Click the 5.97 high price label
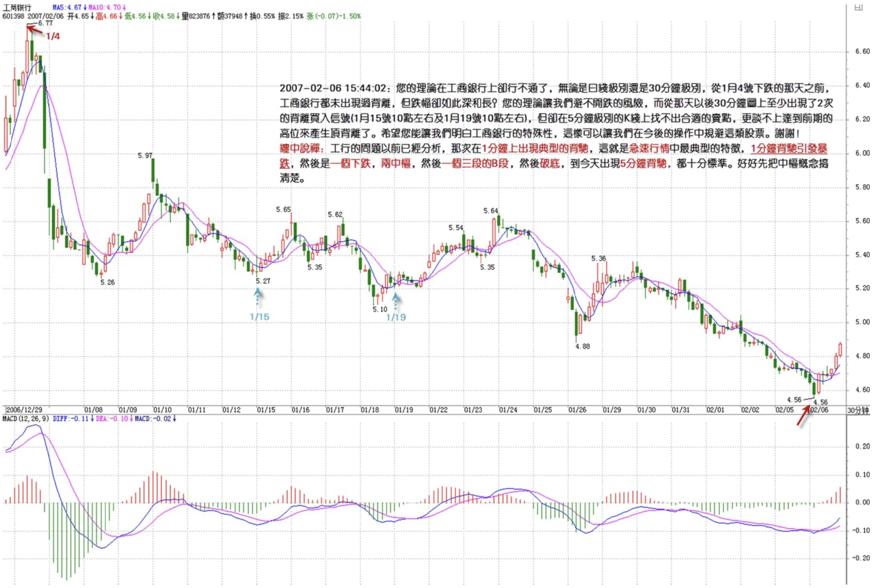This screenshot has width=874, height=588. click(145, 156)
